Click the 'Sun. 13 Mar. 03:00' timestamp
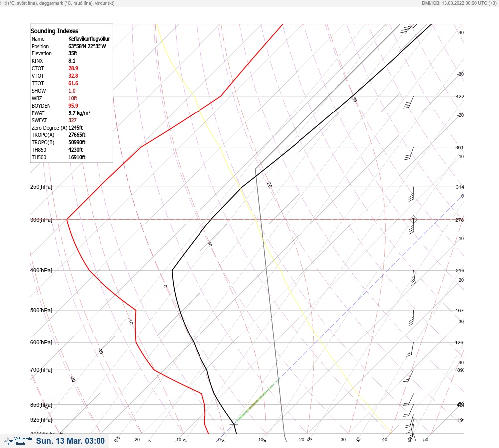 pyautogui.click(x=70, y=441)
